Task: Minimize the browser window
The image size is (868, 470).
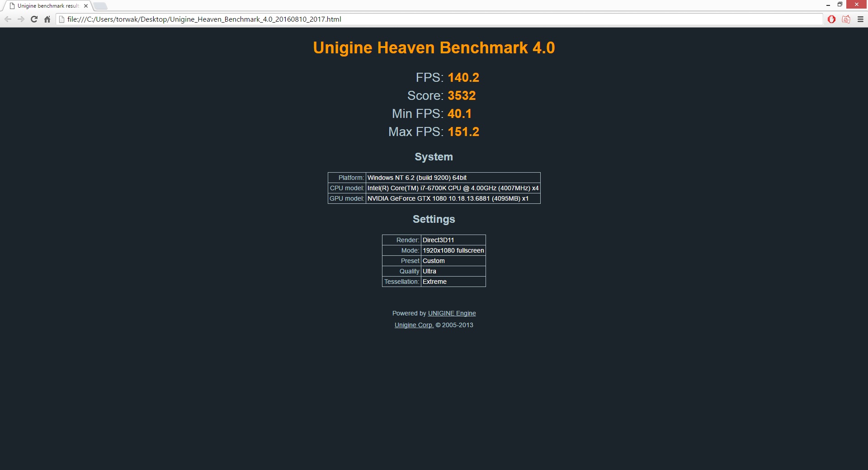Action: click(828, 5)
